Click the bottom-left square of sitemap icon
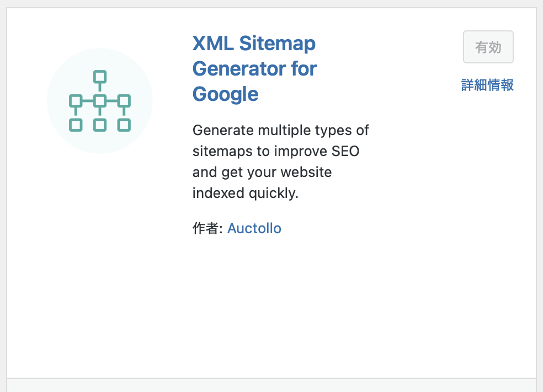 point(76,125)
